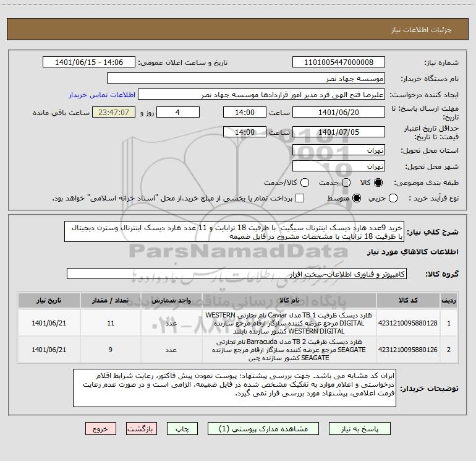Screen dimensions: 476x461
Task: Click the شهر محل تحویل field
Action: [x=339, y=166]
